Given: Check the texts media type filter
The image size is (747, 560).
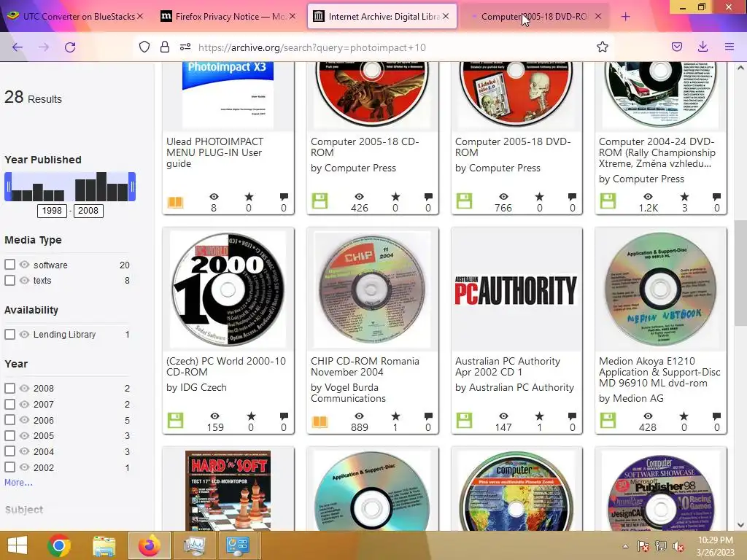Looking at the screenshot, I should coord(9,280).
